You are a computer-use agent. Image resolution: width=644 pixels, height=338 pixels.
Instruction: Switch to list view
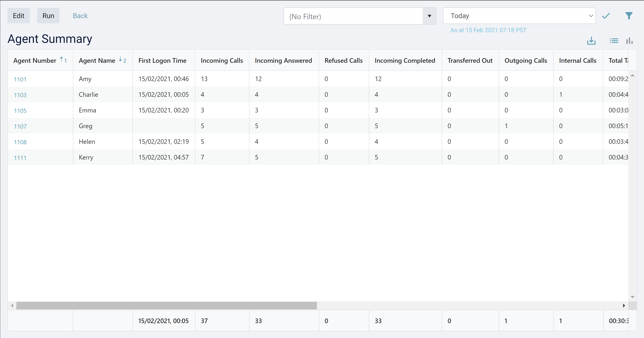pyautogui.click(x=614, y=40)
